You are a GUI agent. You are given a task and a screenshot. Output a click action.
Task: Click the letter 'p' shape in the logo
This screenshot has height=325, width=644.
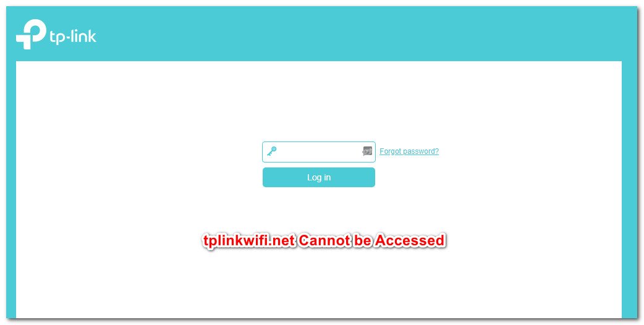pyautogui.click(x=31, y=35)
